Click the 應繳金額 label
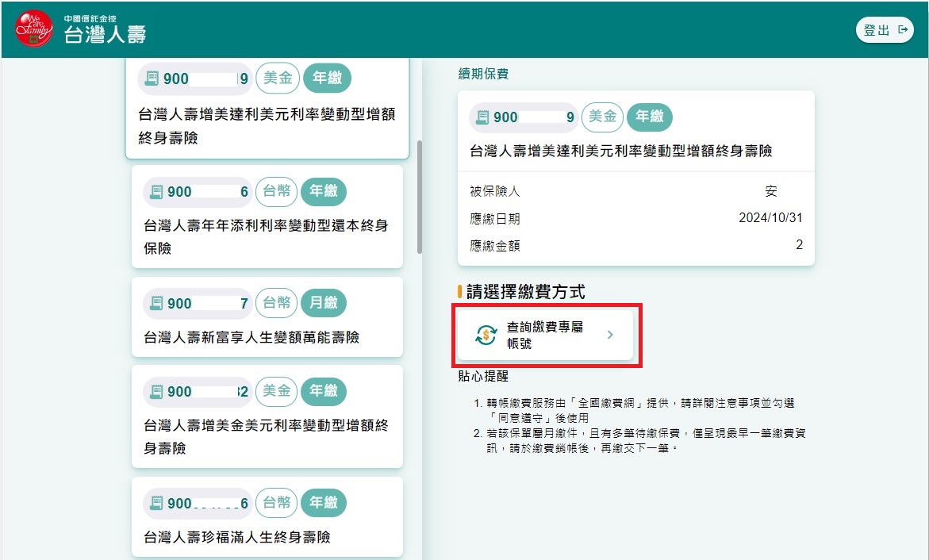The height and width of the screenshot is (560, 929). (x=495, y=246)
